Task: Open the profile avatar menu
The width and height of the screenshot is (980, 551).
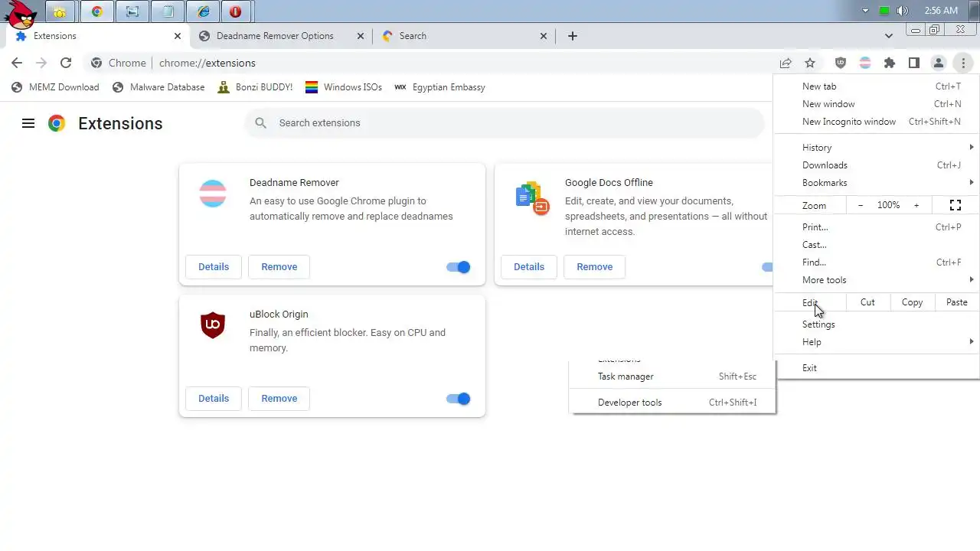Action: (939, 63)
